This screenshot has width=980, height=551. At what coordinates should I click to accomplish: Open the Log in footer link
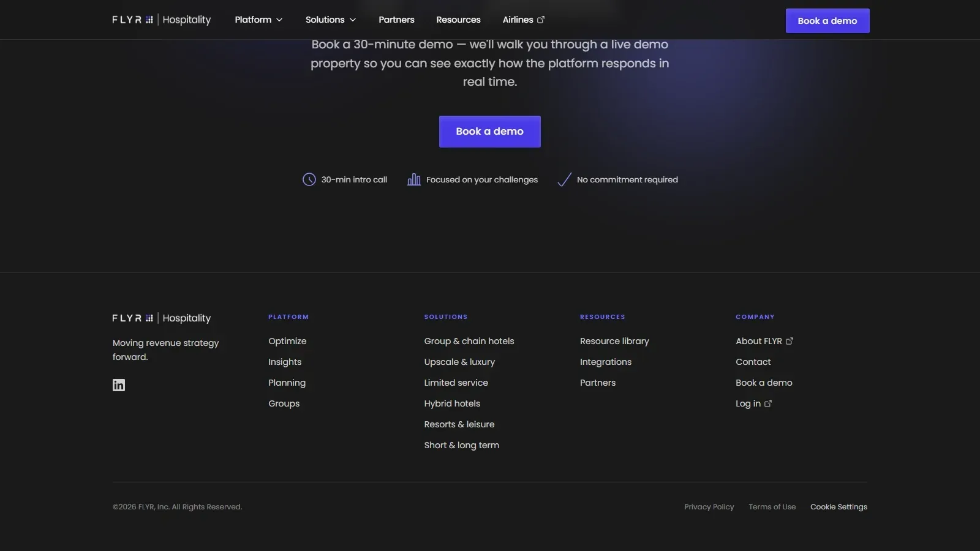[753, 403]
